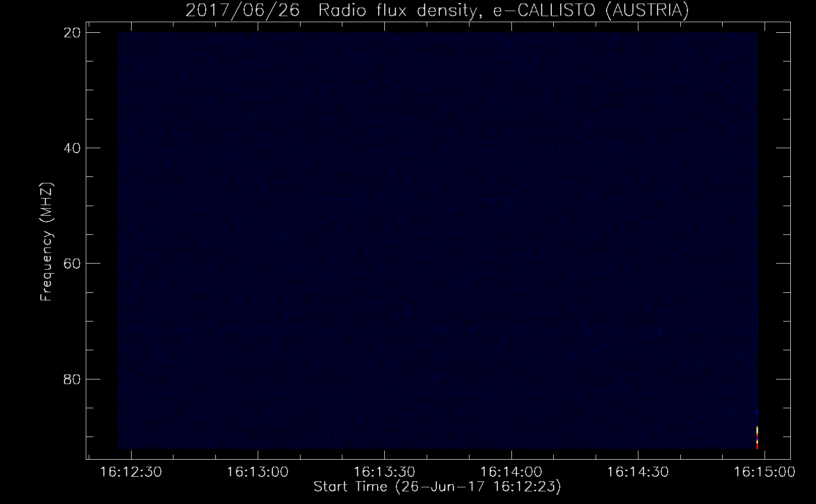The image size is (816, 504).
Task: Click the frequency tick label 60
Action: tap(72, 263)
